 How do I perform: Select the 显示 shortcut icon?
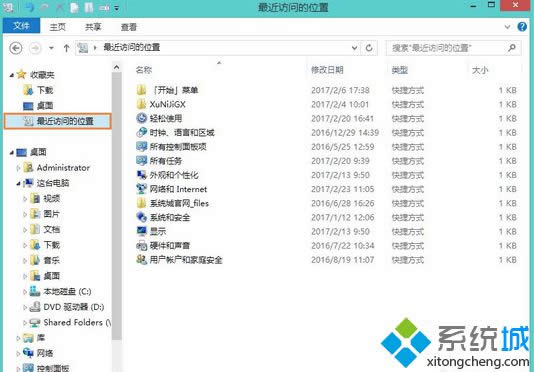coord(141,231)
